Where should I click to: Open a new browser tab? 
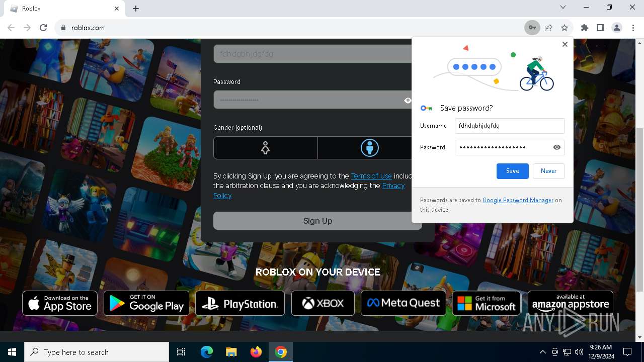click(136, 9)
